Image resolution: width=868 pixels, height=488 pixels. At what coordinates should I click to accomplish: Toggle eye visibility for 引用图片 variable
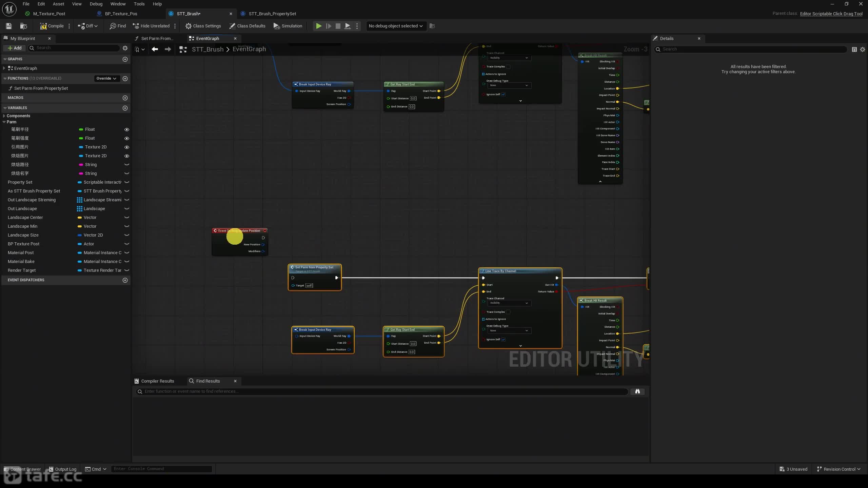(x=127, y=147)
